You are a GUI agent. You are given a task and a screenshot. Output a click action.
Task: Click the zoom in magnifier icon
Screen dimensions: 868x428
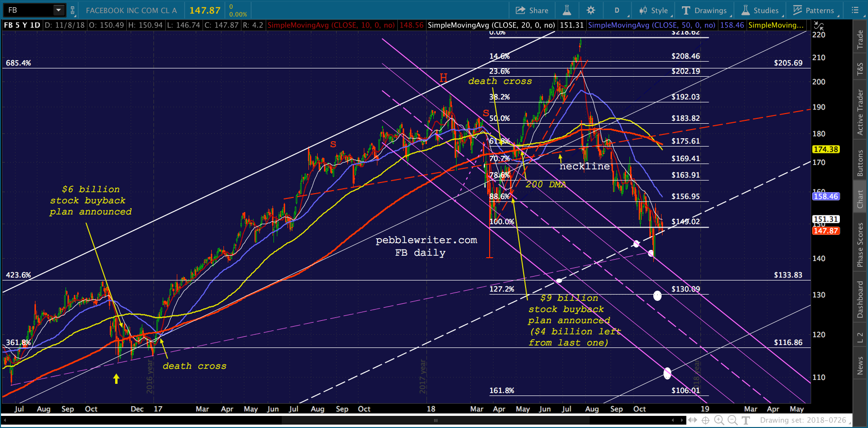click(719, 420)
